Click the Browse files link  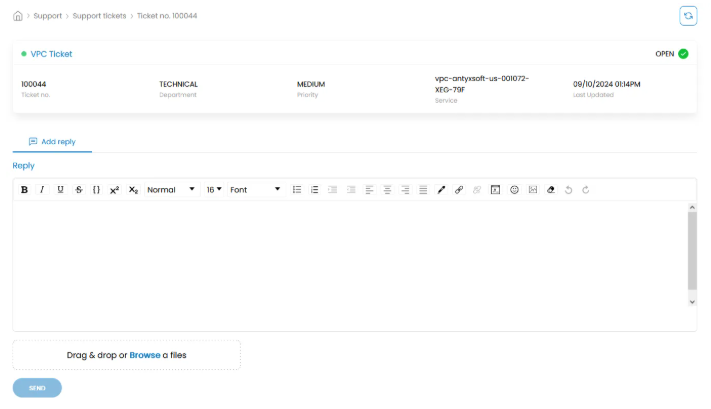click(144, 355)
